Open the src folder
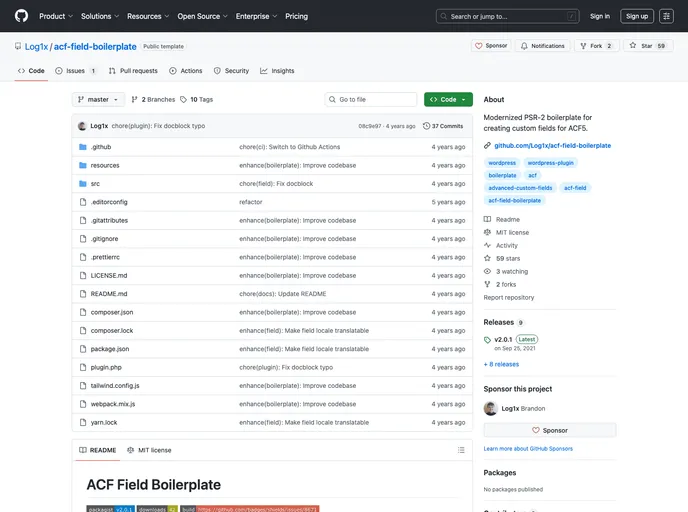The height and width of the screenshot is (512, 688). pos(95,184)
